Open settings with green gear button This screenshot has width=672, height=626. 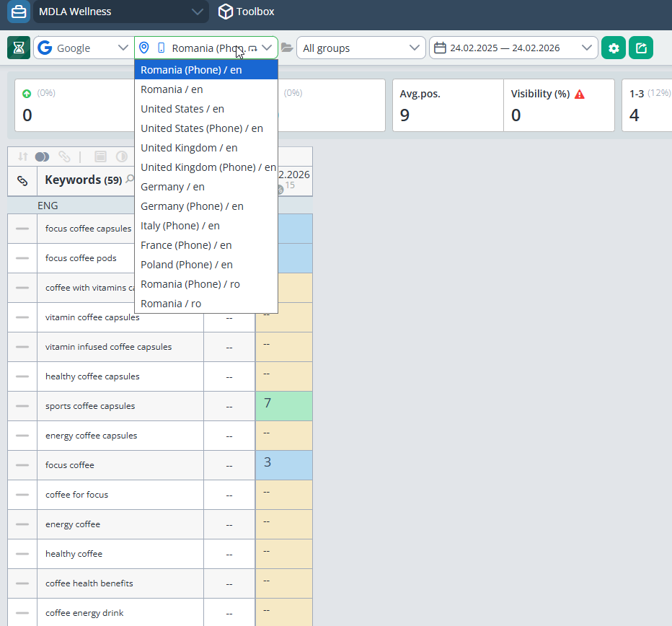[x=614, y=48]
